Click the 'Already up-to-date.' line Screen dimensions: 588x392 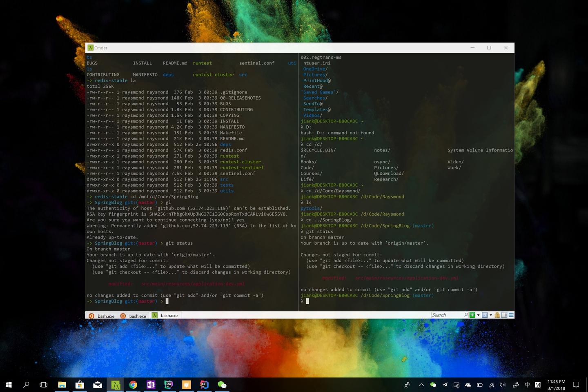(x=112, y=238)
